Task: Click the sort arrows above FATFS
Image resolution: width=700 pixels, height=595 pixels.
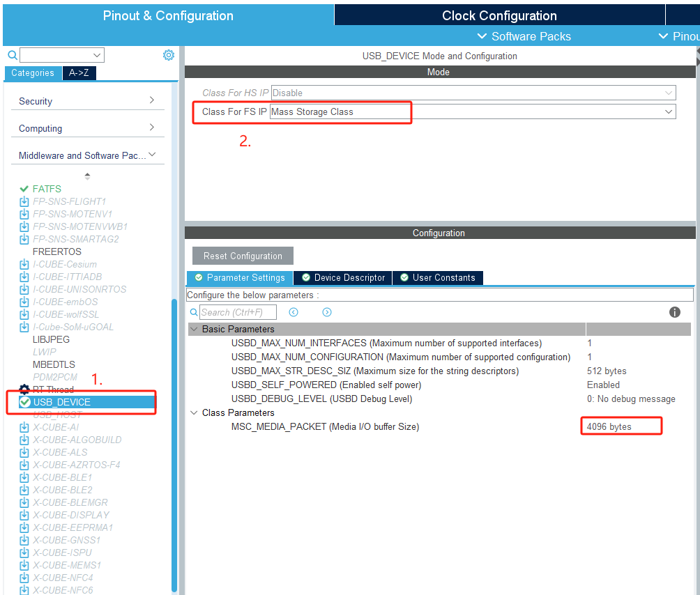Action: 88,176
